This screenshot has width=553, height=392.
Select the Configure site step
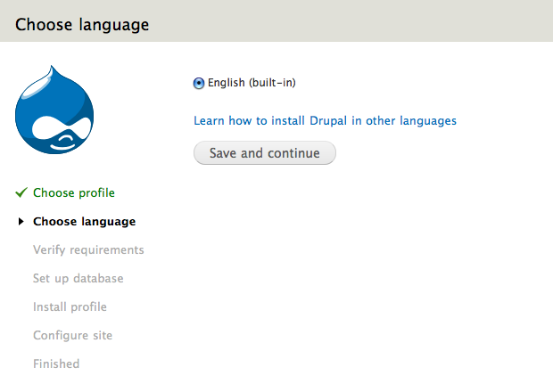click(x=72, y=335)
